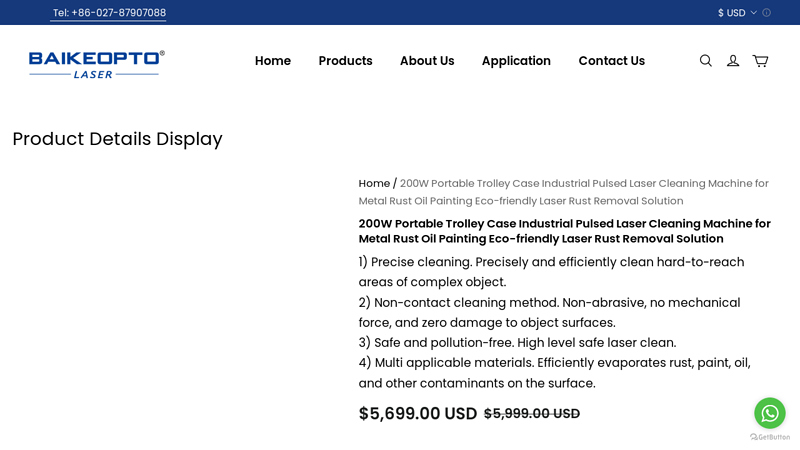Follow the GetButton link under WhatsApp
The image size is (800, 450).
770,437
